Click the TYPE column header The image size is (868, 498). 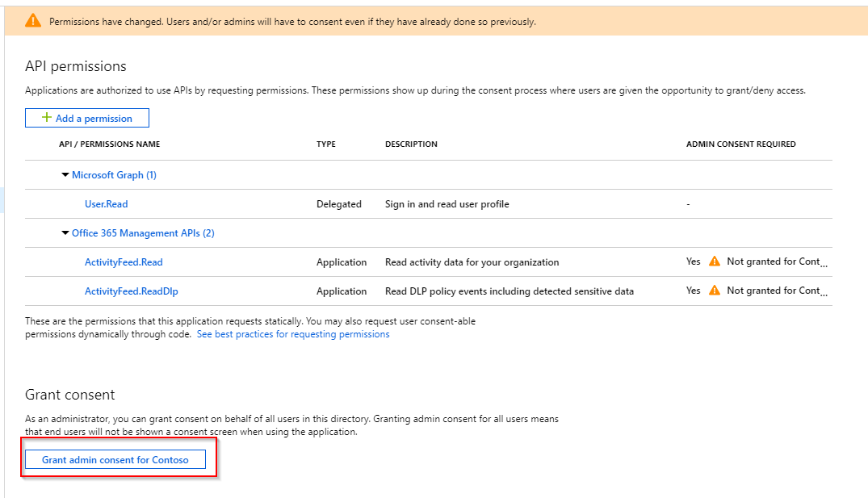(326, 144)
